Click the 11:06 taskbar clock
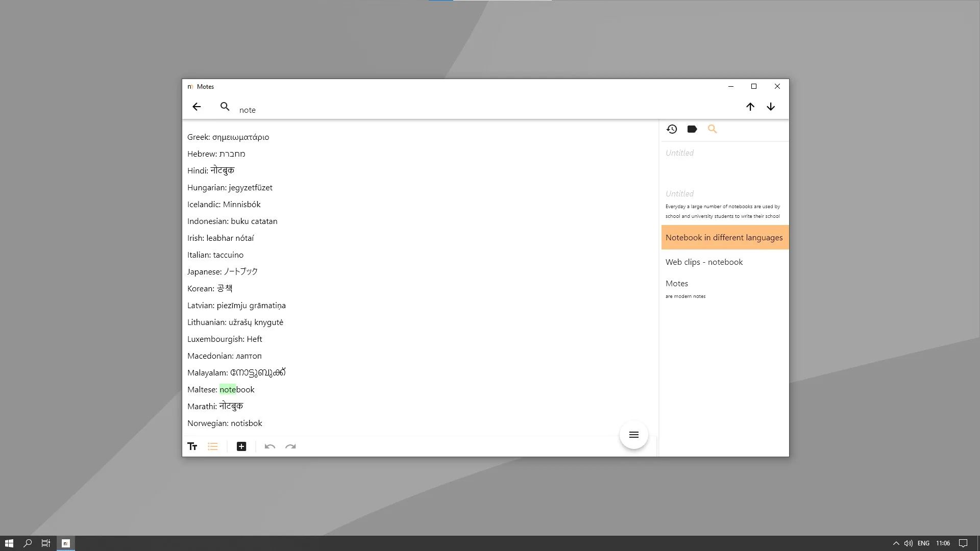Viewport: 980px width, 551px height. coord(943,543)
